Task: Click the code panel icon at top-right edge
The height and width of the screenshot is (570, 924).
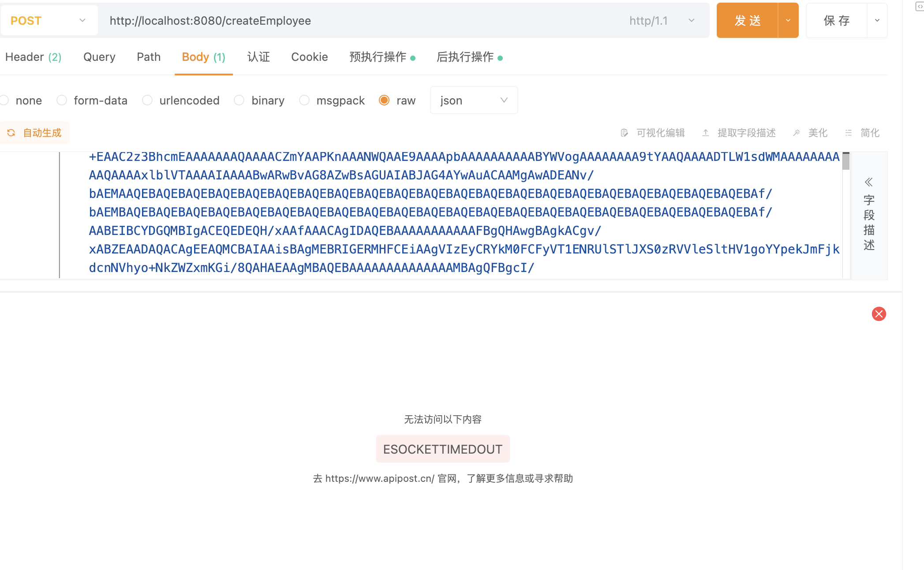Action: [920, 6]
